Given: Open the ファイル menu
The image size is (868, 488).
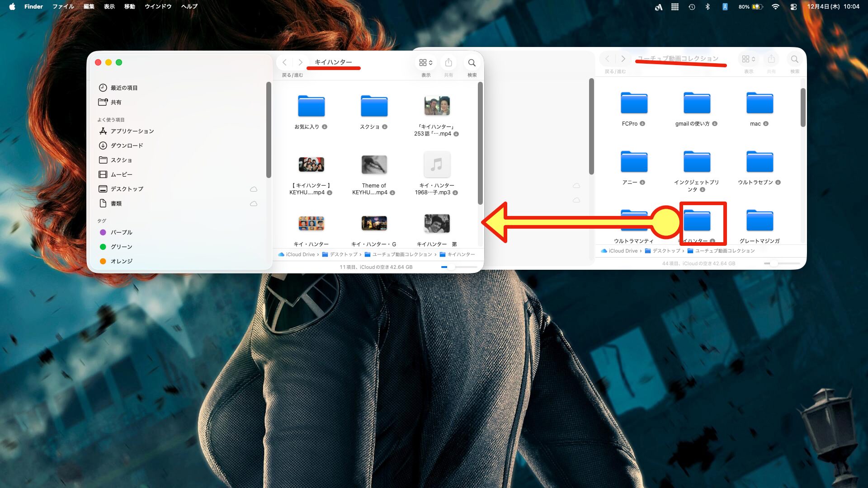Looking at the screenshot, I should coord(63,7).
